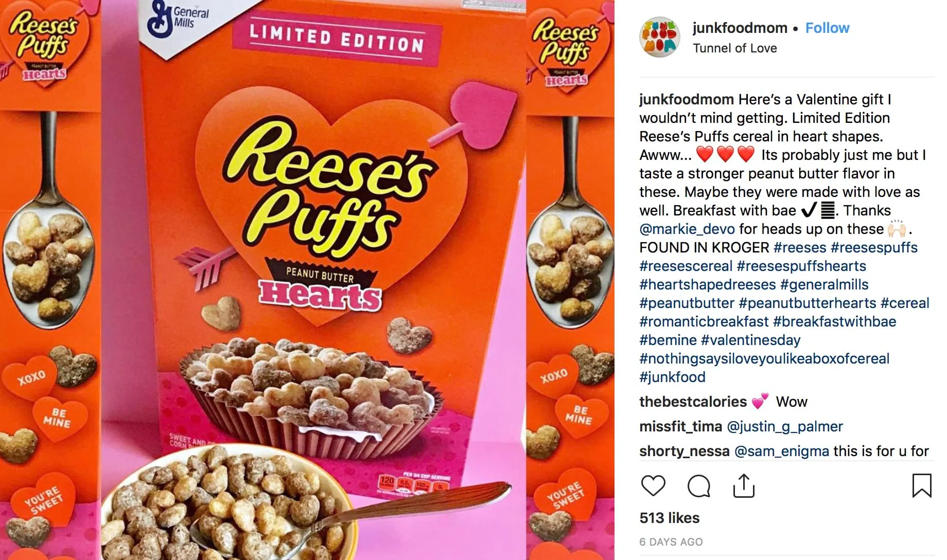Open @sam_enigma mention in comment
947x560 pixels.
[781, 451]
